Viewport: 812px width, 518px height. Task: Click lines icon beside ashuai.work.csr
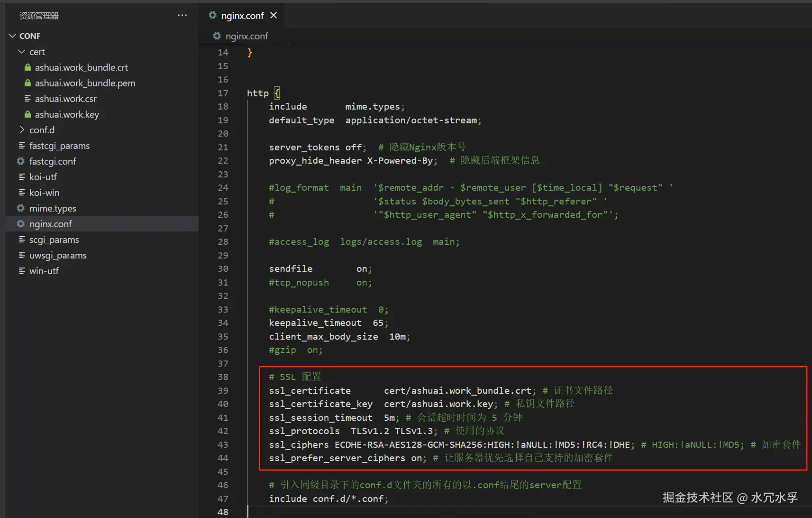pyautogui.click(x=27, y=99)
